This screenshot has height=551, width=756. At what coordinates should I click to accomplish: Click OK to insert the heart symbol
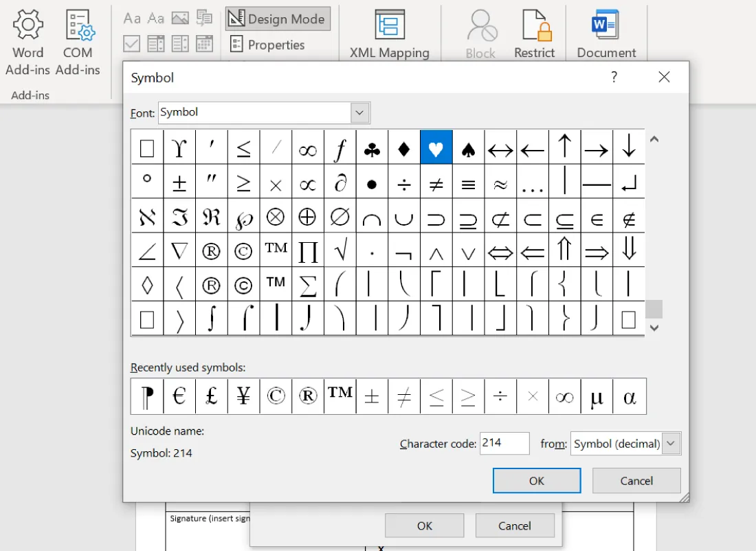(x=536, y=480)
